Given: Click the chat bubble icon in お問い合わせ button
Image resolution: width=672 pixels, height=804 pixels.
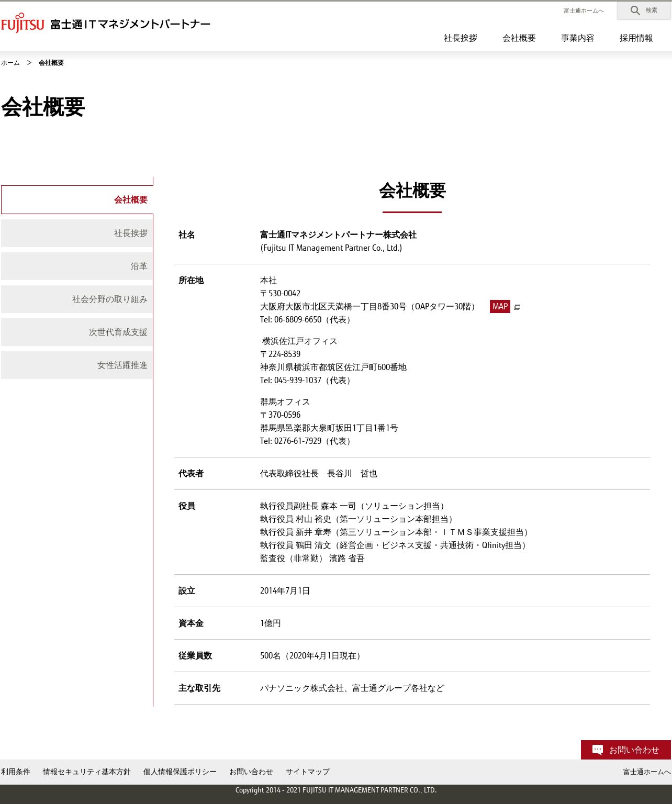Looking at the screenshot, I should [598, 750].
